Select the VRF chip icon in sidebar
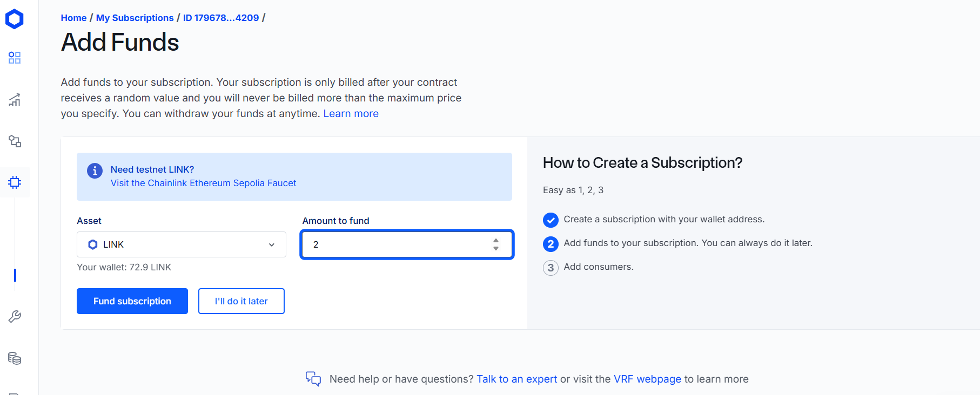 (x=15, y=182)
